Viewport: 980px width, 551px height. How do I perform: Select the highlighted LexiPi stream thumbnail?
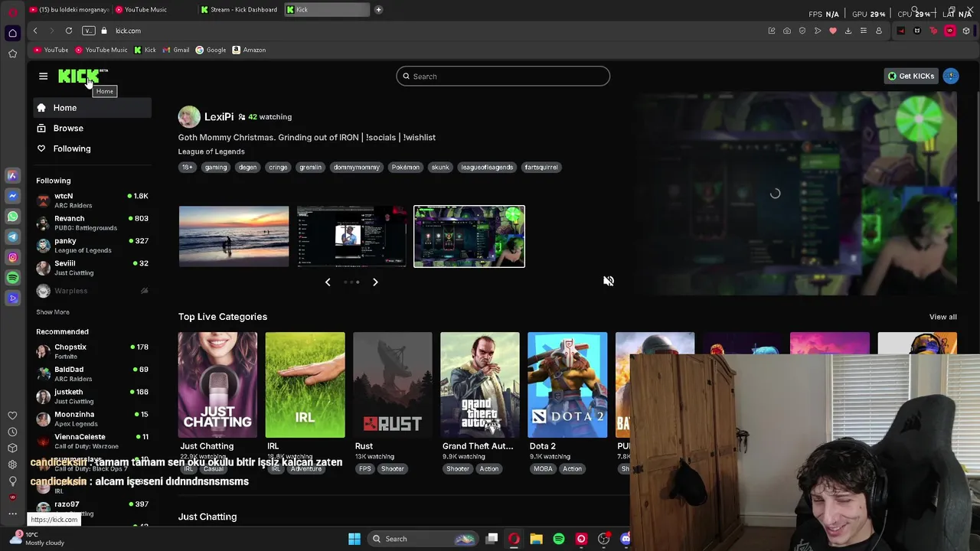[x=469, y=236]
